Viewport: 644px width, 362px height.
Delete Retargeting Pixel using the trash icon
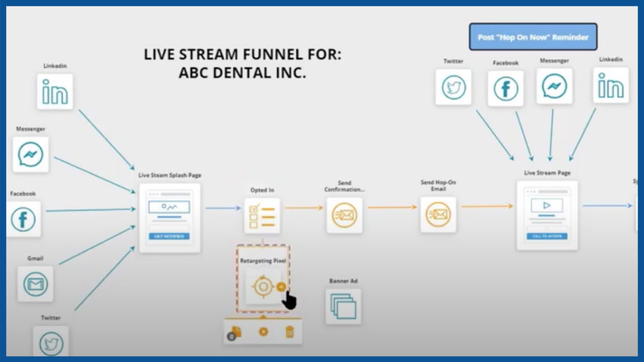point(290,332)
